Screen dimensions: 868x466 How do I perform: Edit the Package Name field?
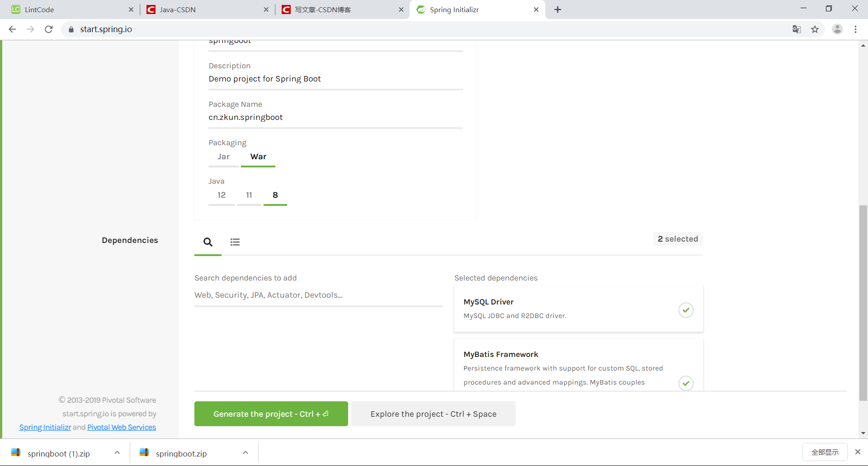click(335, 118)
